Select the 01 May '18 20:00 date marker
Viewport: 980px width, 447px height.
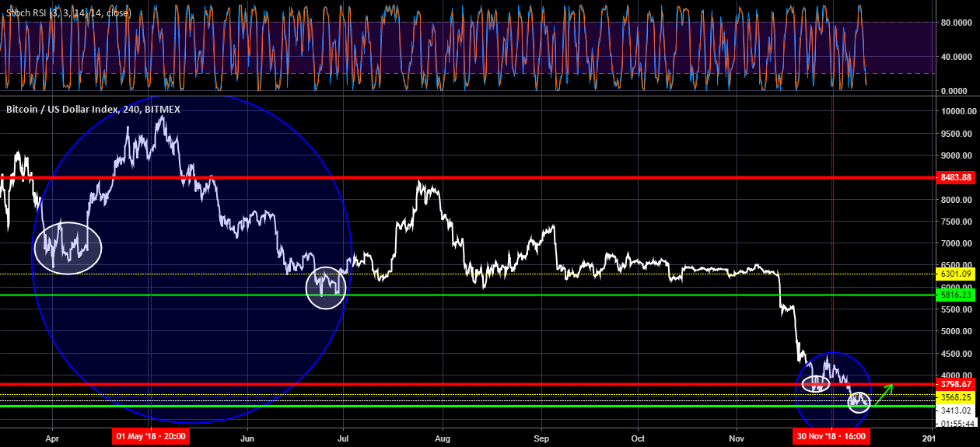152,437
